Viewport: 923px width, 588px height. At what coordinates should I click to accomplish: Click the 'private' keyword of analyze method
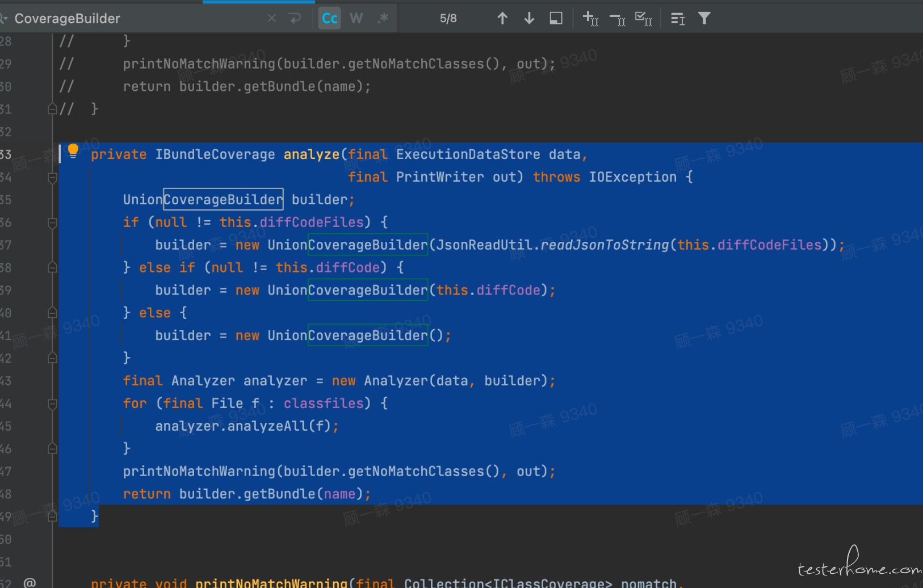point(119,154)
